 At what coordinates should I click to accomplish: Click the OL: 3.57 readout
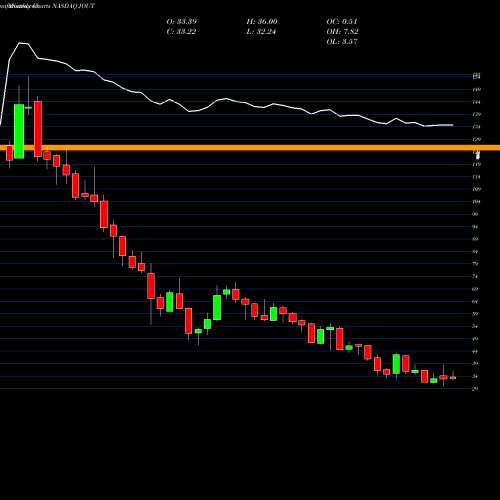coord(342,42)
